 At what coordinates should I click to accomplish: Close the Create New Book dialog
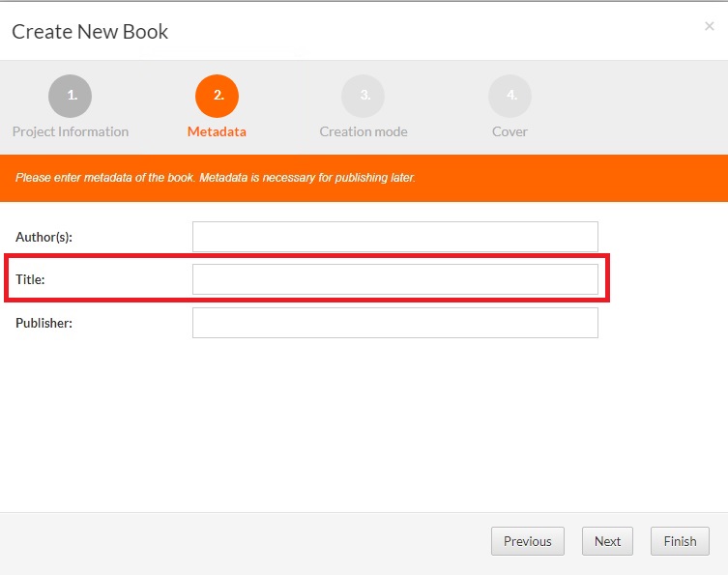coord(710,27)
